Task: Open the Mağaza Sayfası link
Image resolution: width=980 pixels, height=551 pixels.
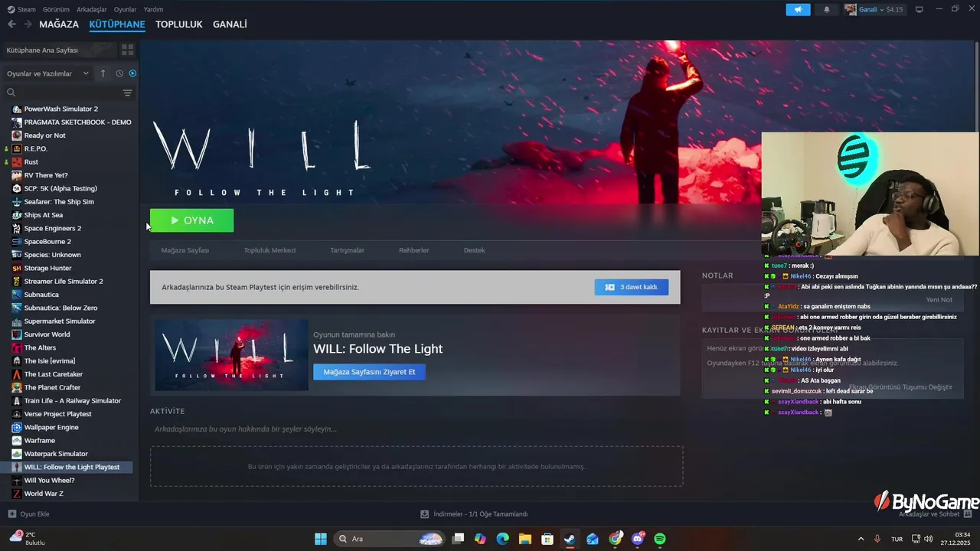Action: pos(185,250)
